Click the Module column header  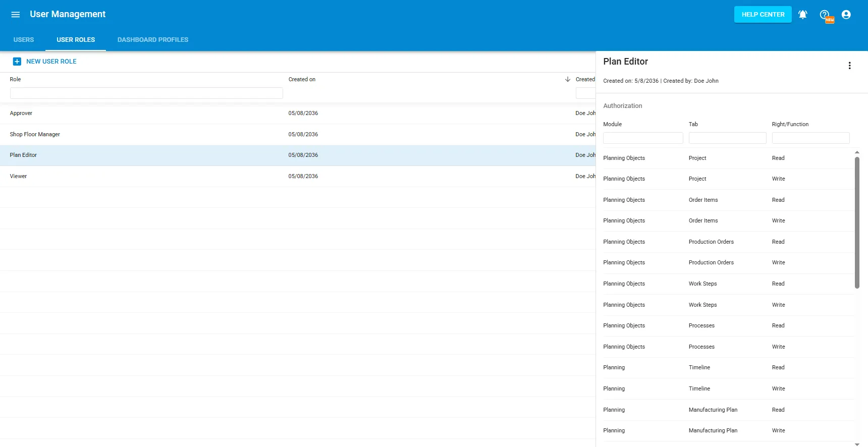pos(612,124)
